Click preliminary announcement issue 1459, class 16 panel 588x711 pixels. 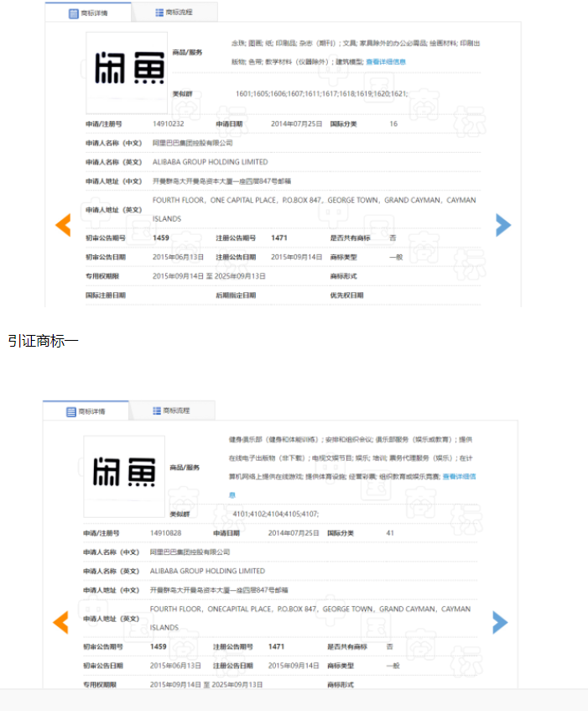click(161, 238)
